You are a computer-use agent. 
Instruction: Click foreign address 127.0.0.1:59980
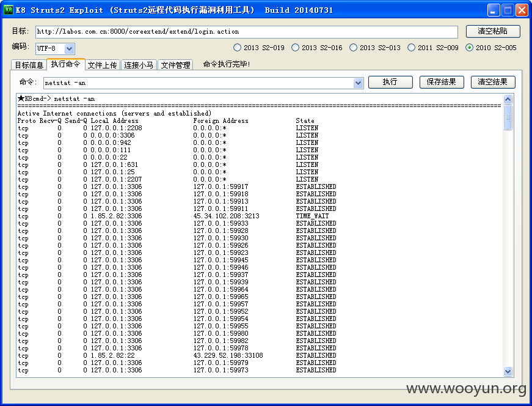click(221, 334)
